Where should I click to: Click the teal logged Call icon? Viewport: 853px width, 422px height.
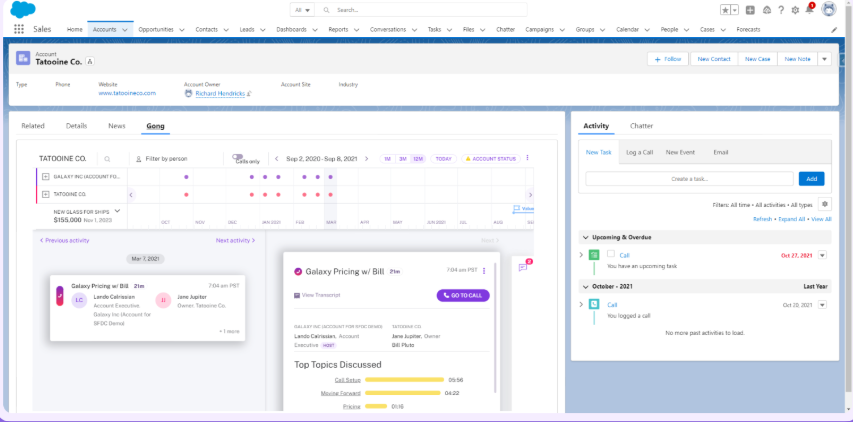pos(595,305)
